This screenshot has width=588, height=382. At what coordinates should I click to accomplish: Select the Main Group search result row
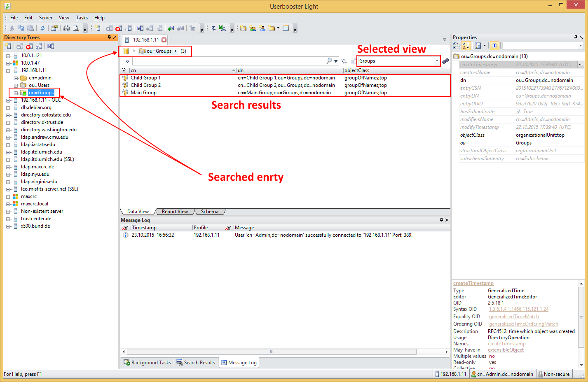click(x=285, y=93)
